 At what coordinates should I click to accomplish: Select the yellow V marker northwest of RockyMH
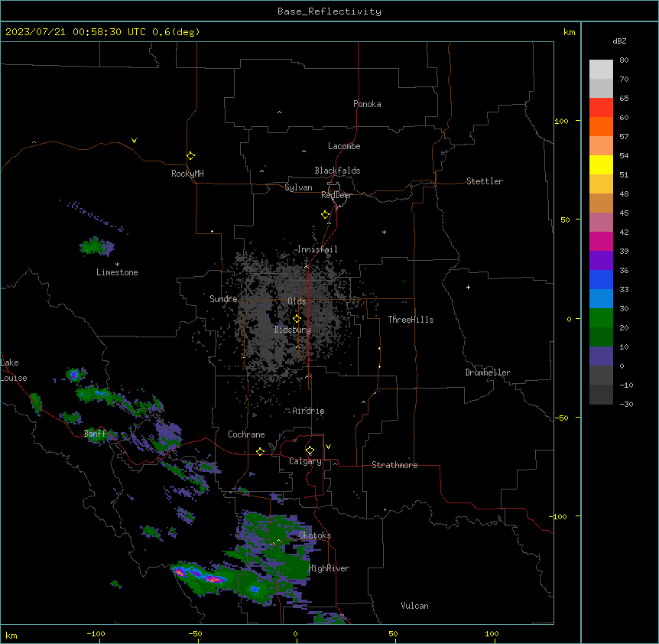[x=134, y=141]
